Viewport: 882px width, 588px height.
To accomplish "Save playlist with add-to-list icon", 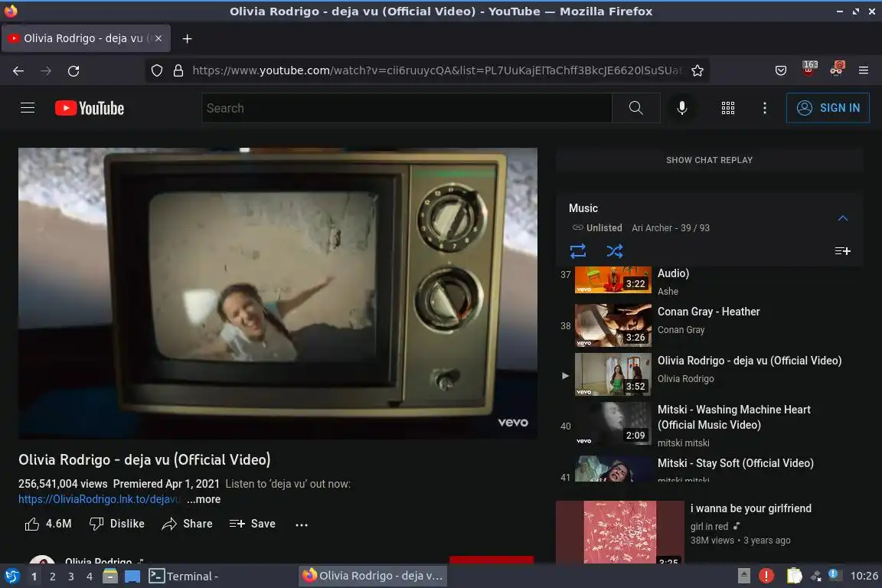I will 843,251.
